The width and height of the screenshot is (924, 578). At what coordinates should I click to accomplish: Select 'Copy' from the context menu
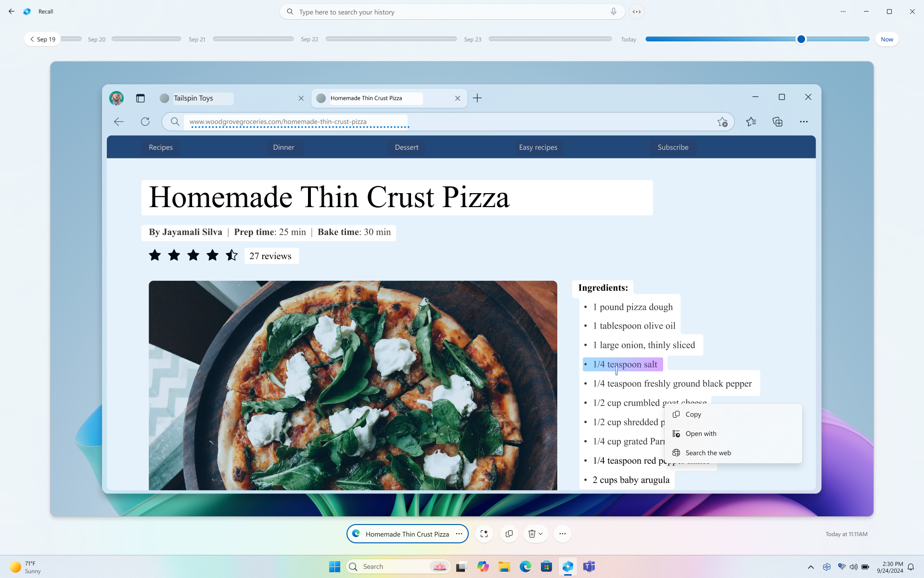point(693,414)
